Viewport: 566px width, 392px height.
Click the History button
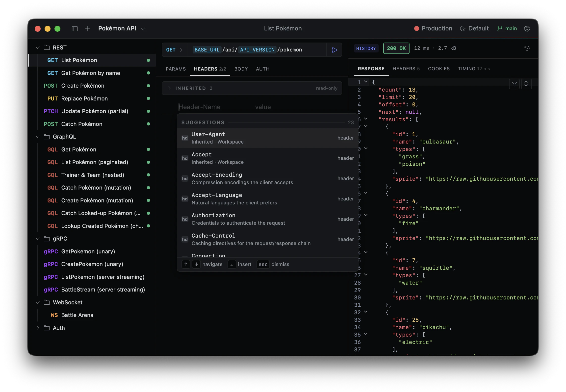point(366,48)
